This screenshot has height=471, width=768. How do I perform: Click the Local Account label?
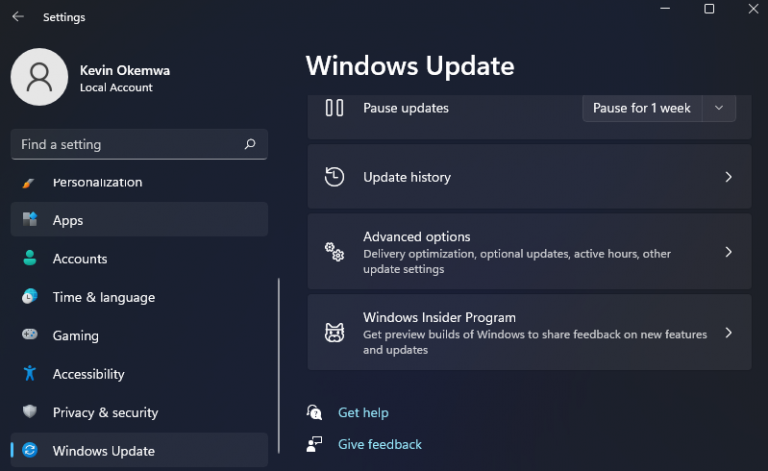[116, 88]
